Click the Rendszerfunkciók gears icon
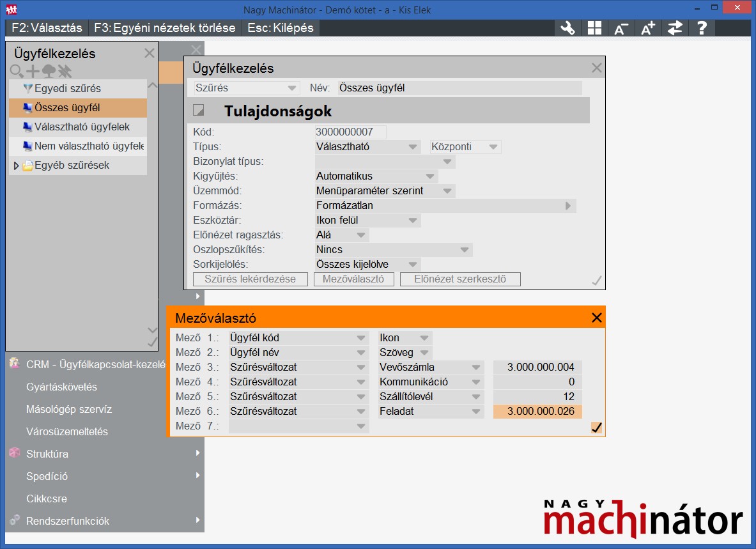Screen dimensions: 756x549 pos(15,520)
